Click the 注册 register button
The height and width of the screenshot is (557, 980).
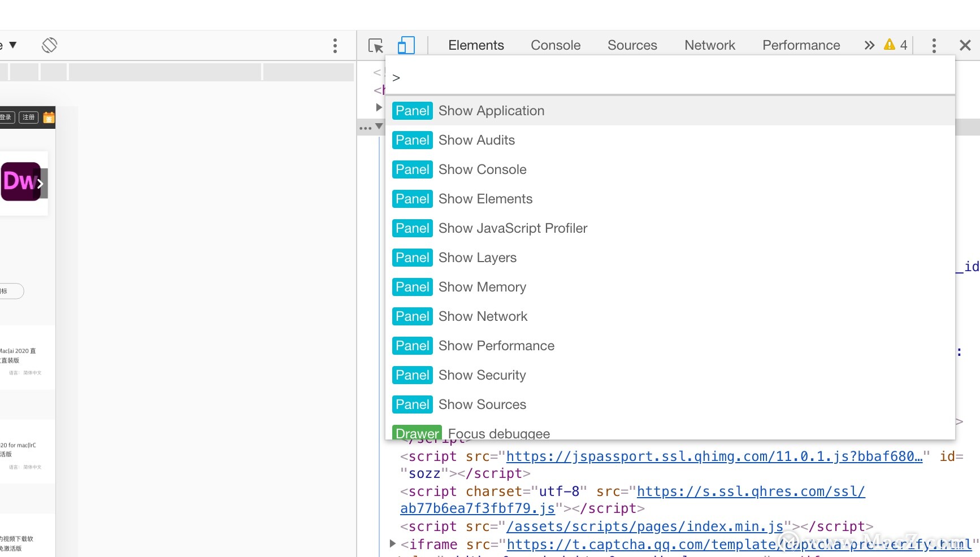(x=29, y=118)
